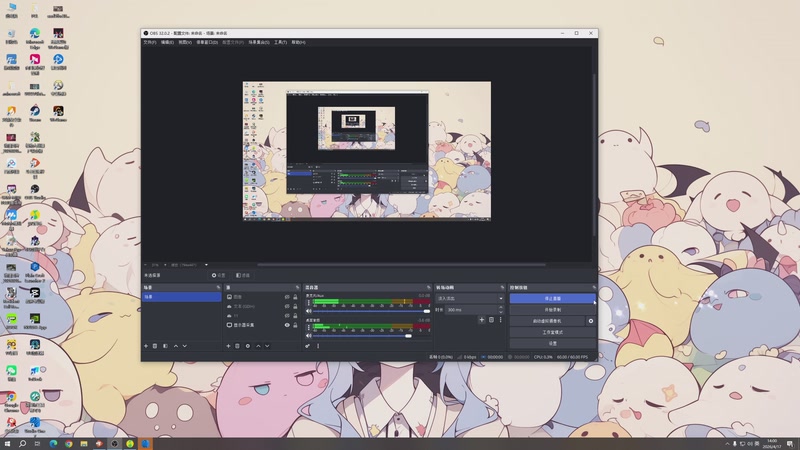Open the 工具(T) menu
The image size is (800, 450).
pyautogui.click(x=280, y=42)
